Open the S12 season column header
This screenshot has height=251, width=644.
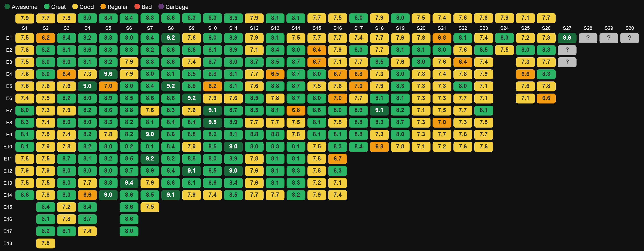[x=254, y=28]
